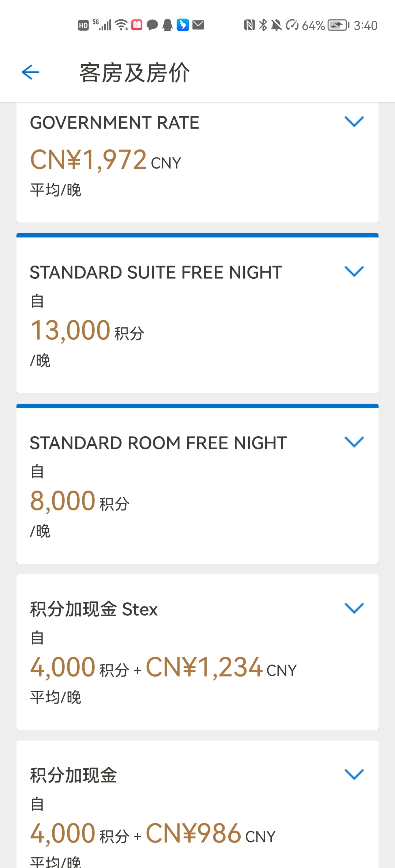The width and height of the screenshot is (395, 868).
Task: Tap the Bluetooth status icon
Action: point(263,25)
